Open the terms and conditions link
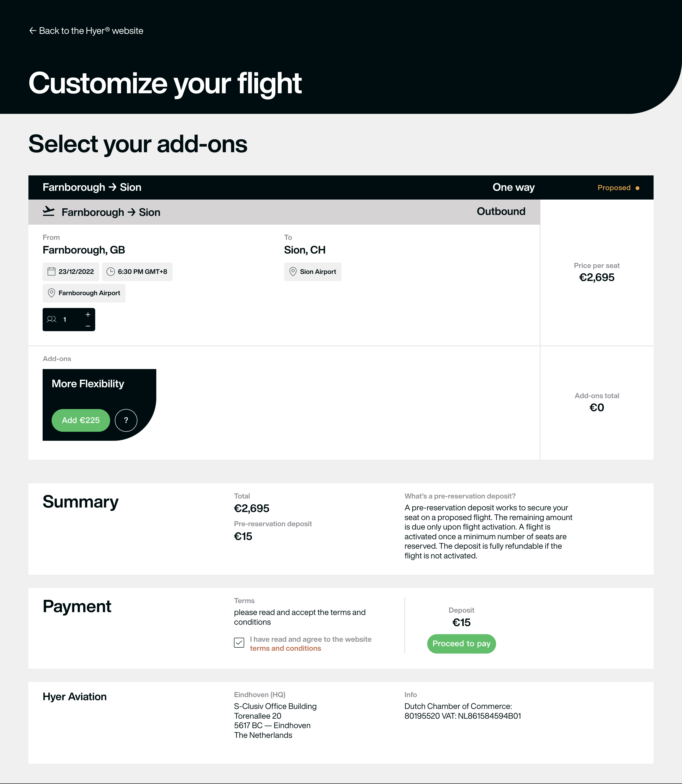This screenshot has width=682, height=784. [x=285, y=649]
